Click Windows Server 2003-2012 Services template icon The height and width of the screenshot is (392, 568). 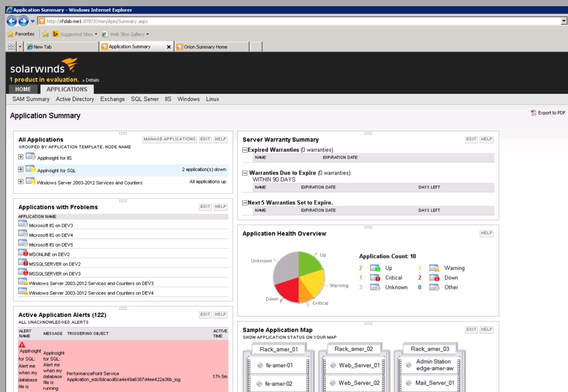click(31, 181)
